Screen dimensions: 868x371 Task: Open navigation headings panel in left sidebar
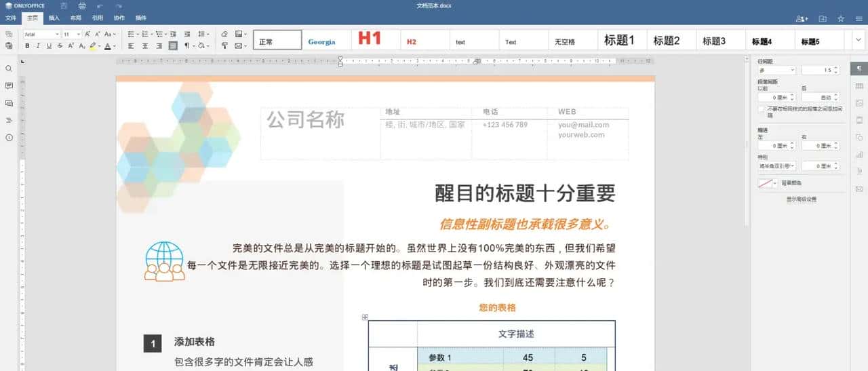(9, 120)
